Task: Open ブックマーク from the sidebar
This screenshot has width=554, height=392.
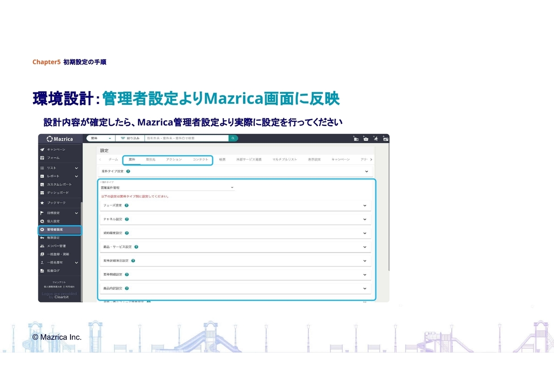Action: [56, 203]
